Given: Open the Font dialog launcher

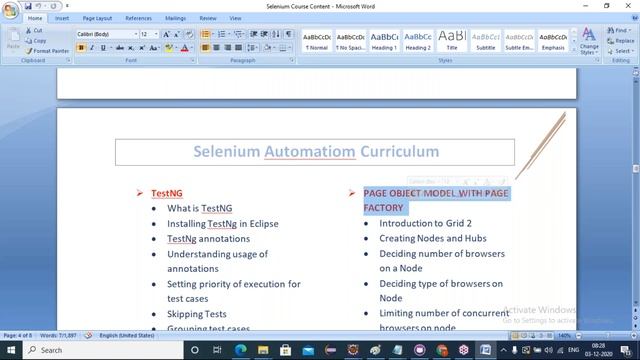Looking at the screenshot, I should 193,60.
